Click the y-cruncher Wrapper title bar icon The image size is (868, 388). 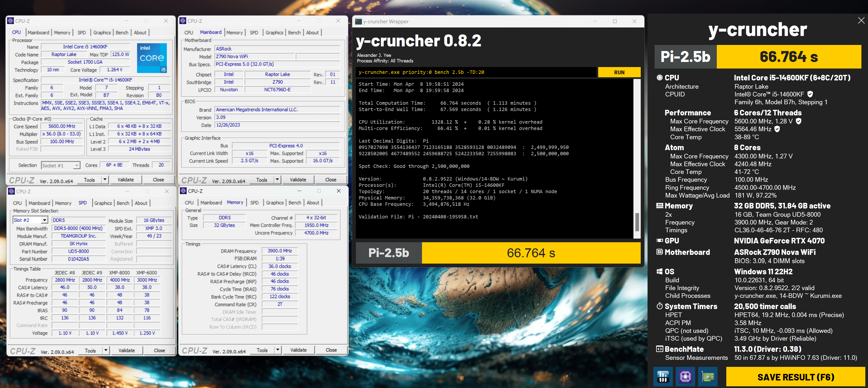(x=358, y=21)
